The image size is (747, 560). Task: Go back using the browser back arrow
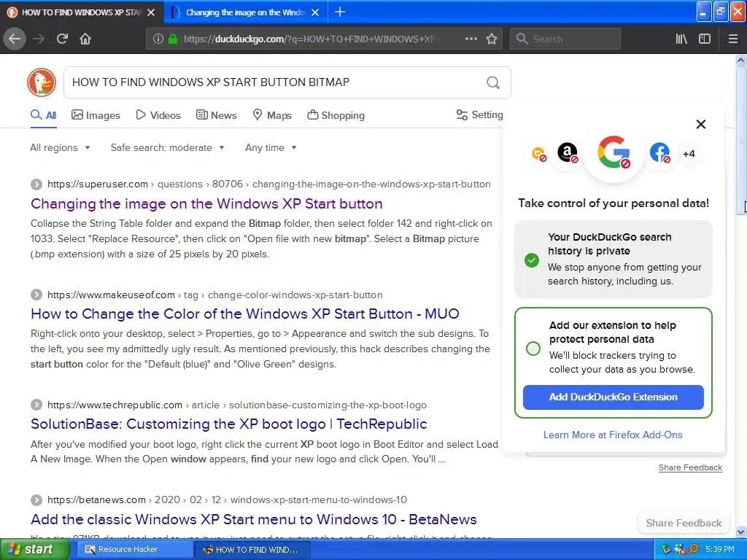(15, 39)
